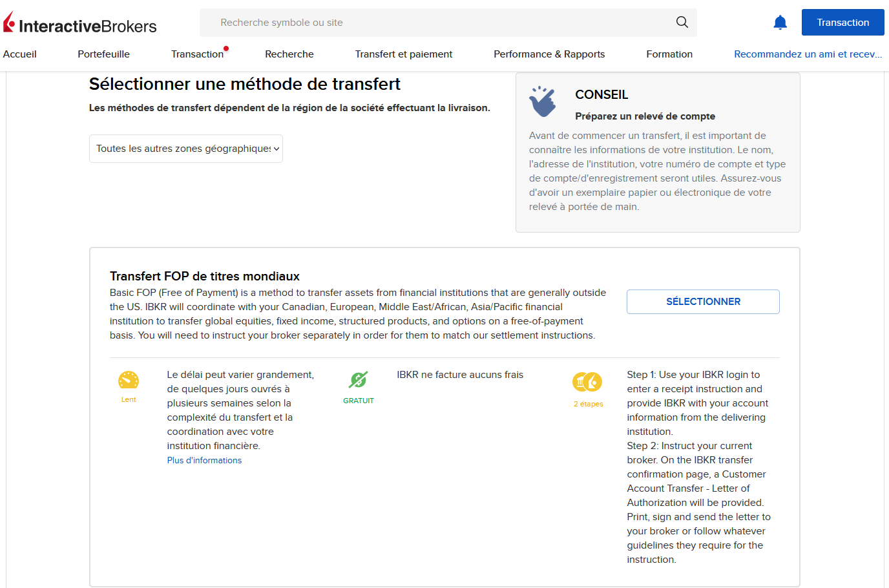The width and height of the screenshot is (889, 588).
Task: Click SÉLECTIONNER for FOP transfer
Action: tap(703, 302)
